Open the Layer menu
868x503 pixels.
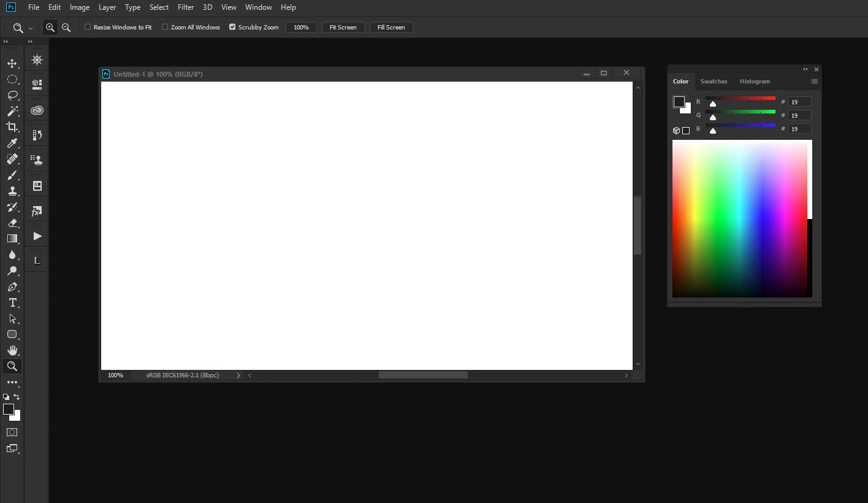[107, 7]
